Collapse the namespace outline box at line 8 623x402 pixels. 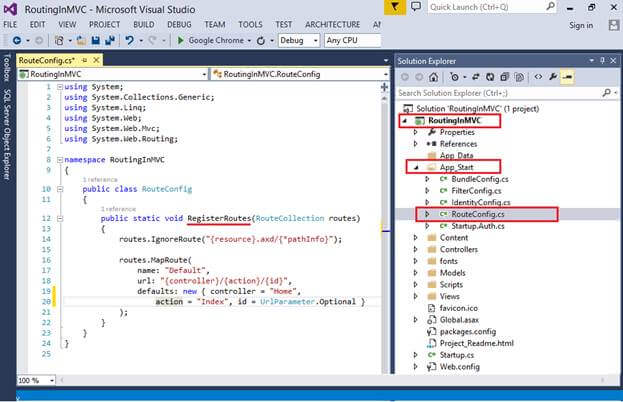pos(60,160)
